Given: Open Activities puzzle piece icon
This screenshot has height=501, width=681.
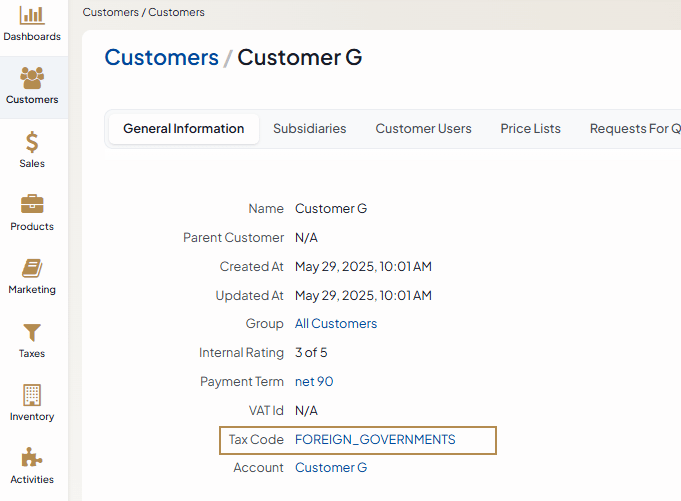Looking at the screenshot, I should [x=32, y=458].
